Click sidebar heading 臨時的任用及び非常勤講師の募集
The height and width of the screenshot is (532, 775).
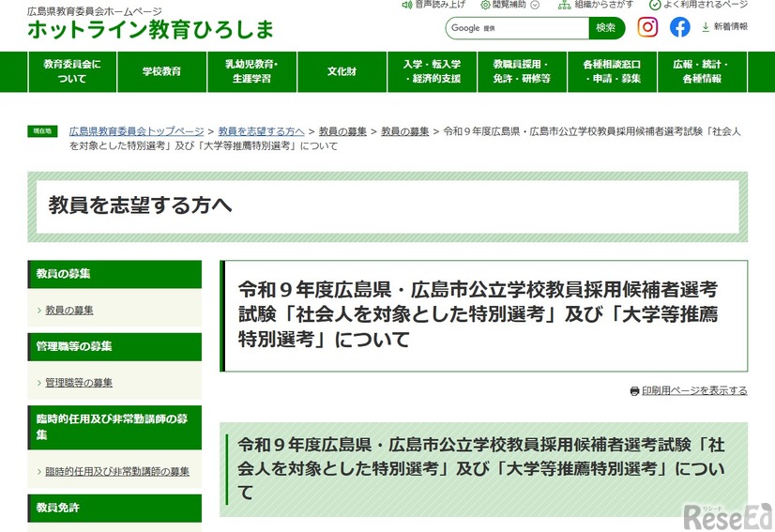click(x=114, y=427)
